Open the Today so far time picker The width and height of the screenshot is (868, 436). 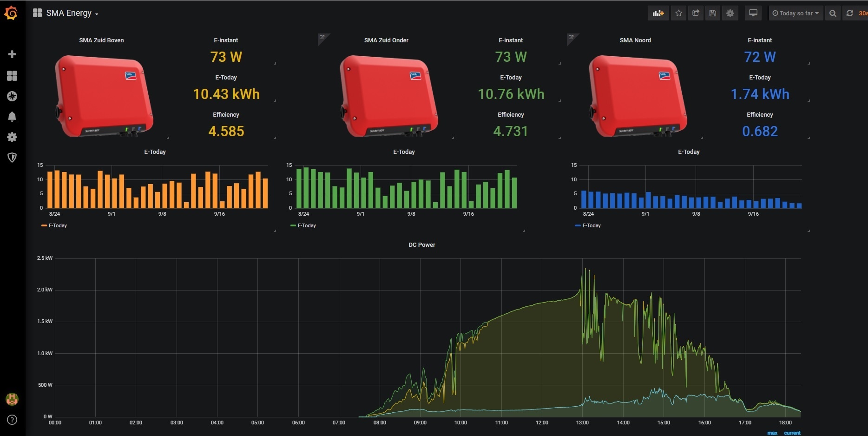point(796,13)
